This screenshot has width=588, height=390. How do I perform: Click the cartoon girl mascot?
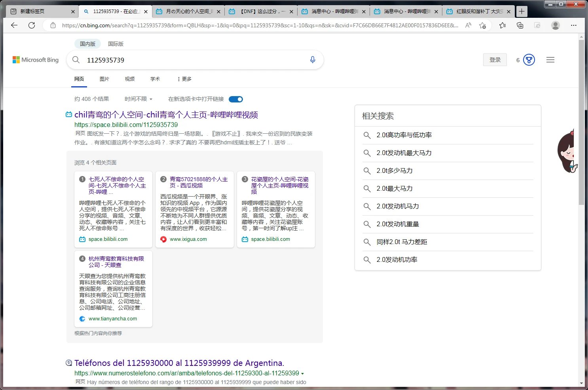[567, 151]
